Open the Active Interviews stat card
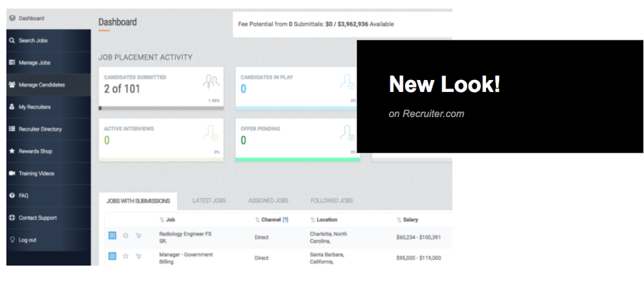Screen dimensions: 644x281 tap(161, 139)
